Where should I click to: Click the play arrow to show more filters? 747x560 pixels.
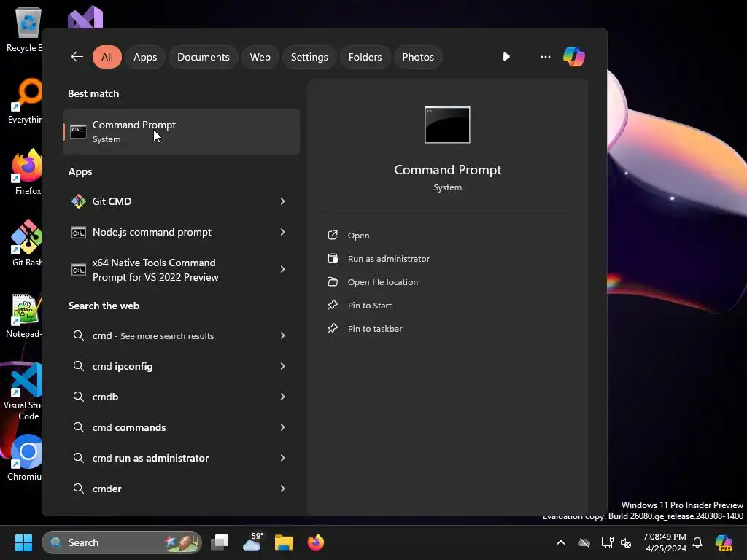[506, 57]
